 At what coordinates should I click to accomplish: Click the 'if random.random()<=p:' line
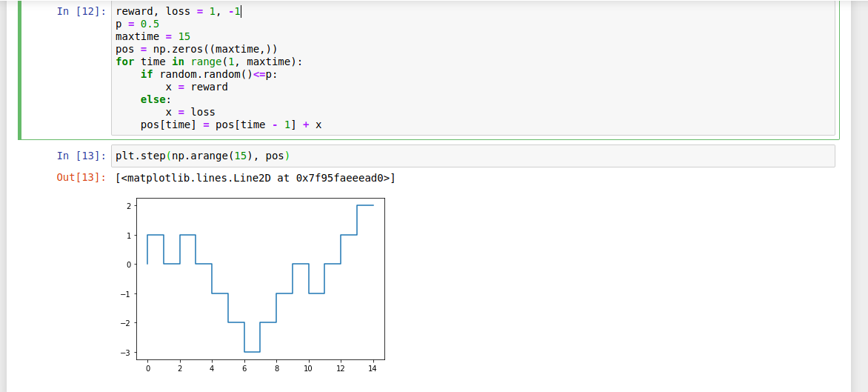click(x=210, y=74)
